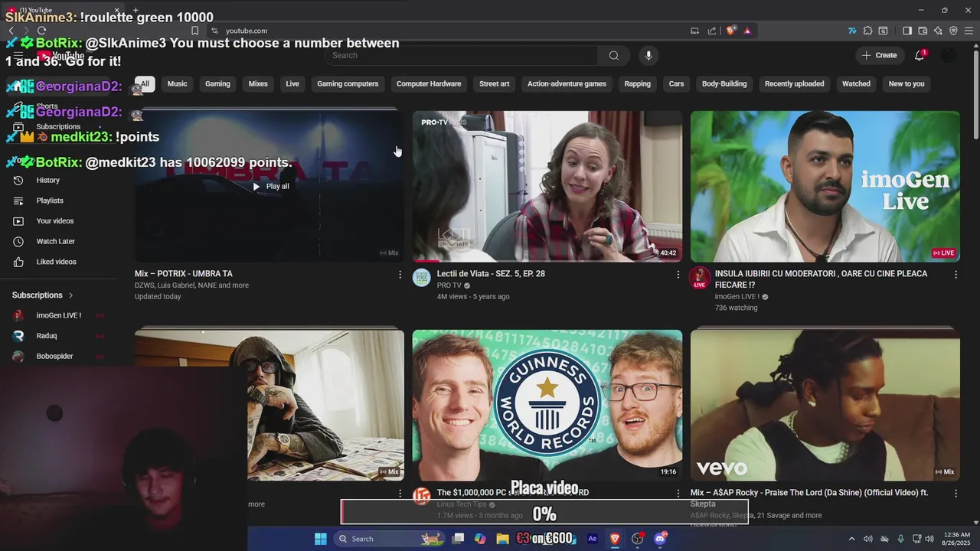
Task: Open options for Mix – POTRIX video
Action: pos(400,274)
